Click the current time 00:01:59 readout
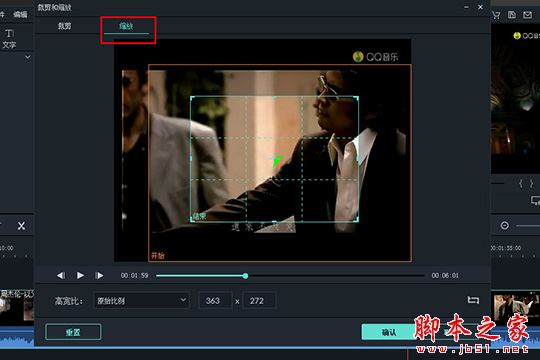 [134, 276]
